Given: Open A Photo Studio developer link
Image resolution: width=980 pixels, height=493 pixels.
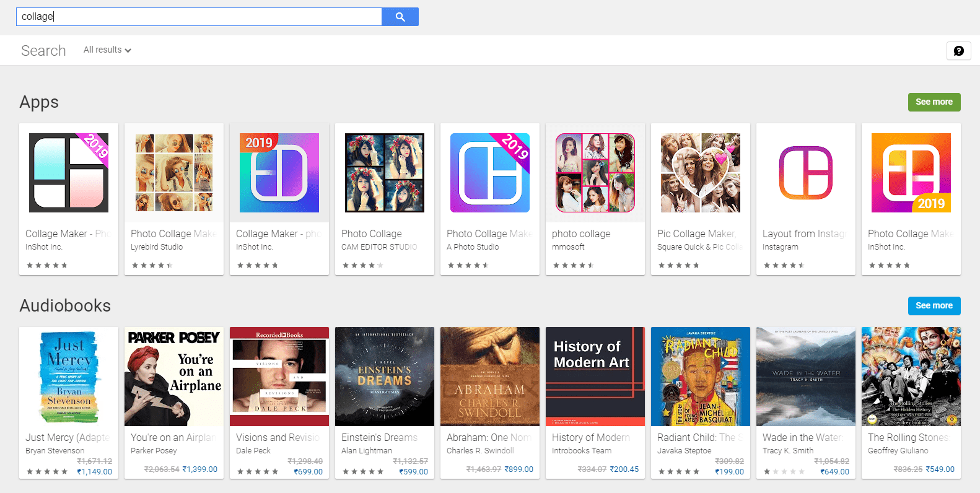Looking at the screenshot, I should coord(473,247).
